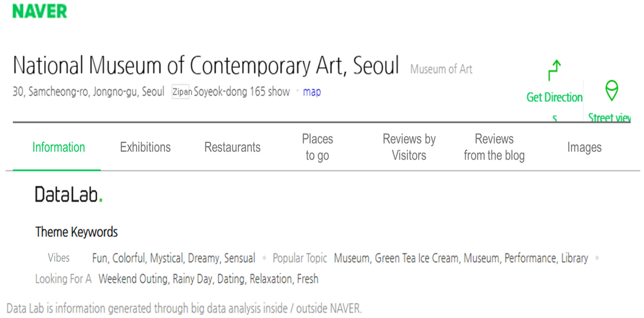Open the map link
This screenshot has width=644, height=318.
(312, 92)
